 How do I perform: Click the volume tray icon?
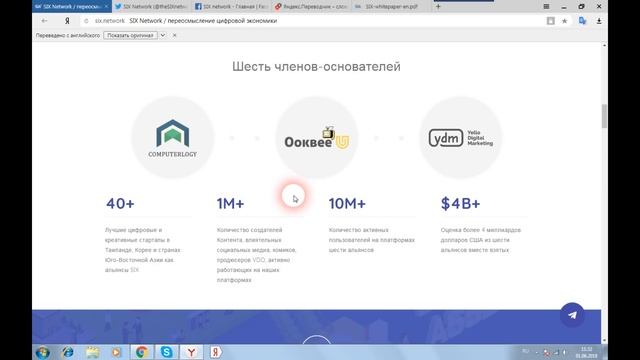click(564, 352)
